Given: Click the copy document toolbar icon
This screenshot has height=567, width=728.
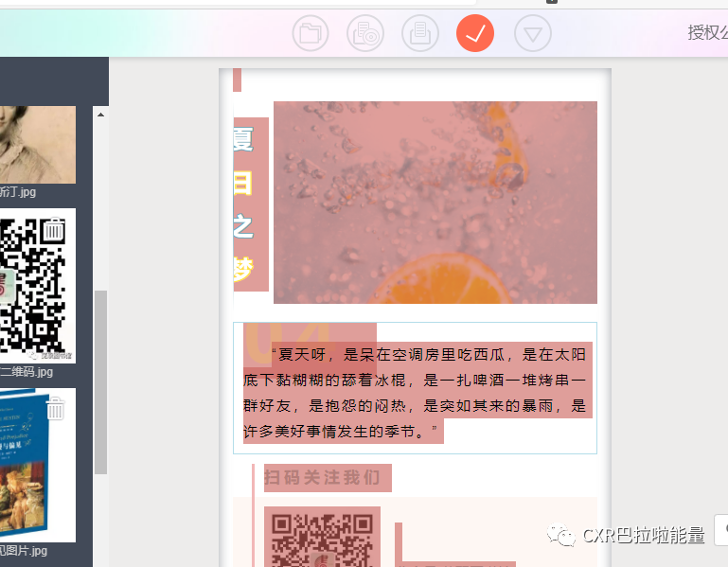Looking at the screenshot, I should (x=420, y=33).
